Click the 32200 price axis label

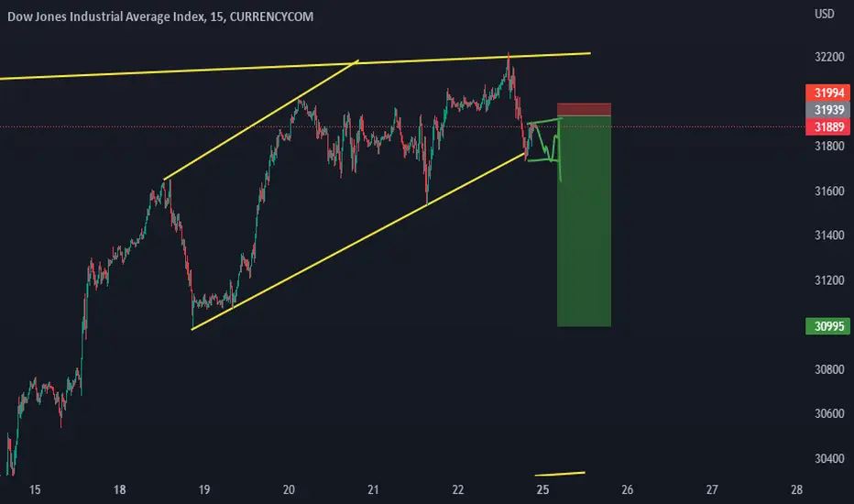(x=829, y=57)
